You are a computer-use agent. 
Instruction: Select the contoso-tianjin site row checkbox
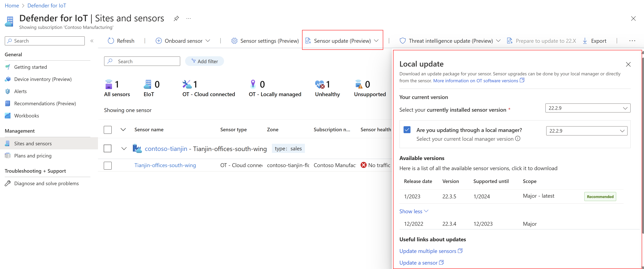point(107,149)
